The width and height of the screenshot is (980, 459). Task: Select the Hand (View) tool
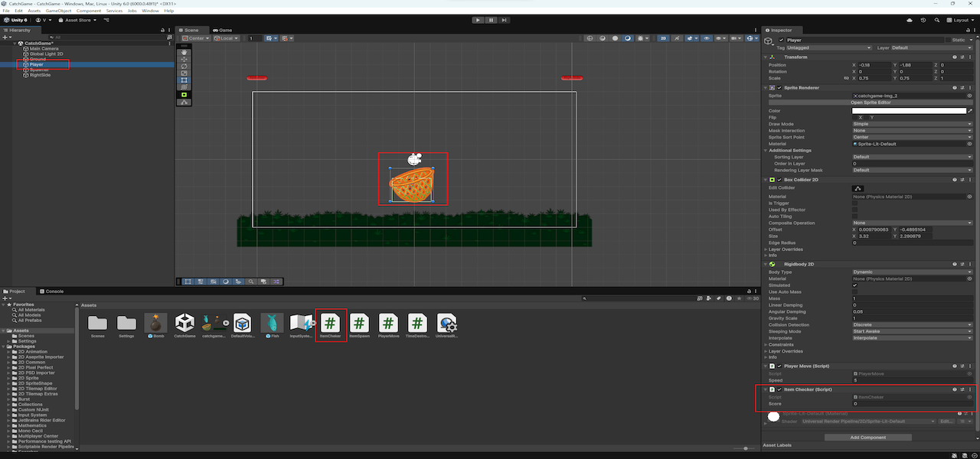[184, 52]
